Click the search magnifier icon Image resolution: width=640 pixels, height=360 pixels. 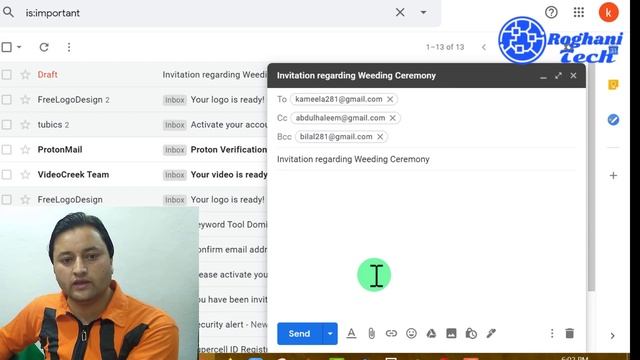point(8,13)
